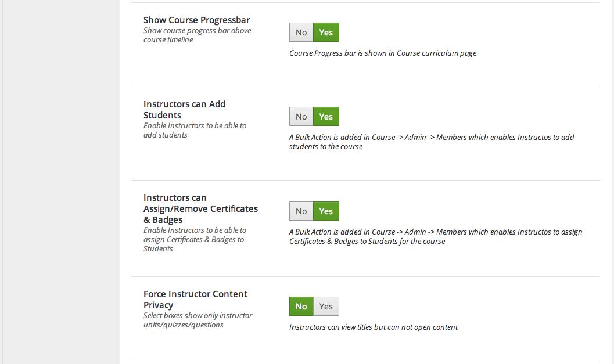Keep Force Instructor Content Privacy on No

pyautogui.click(x=301, y=306)
